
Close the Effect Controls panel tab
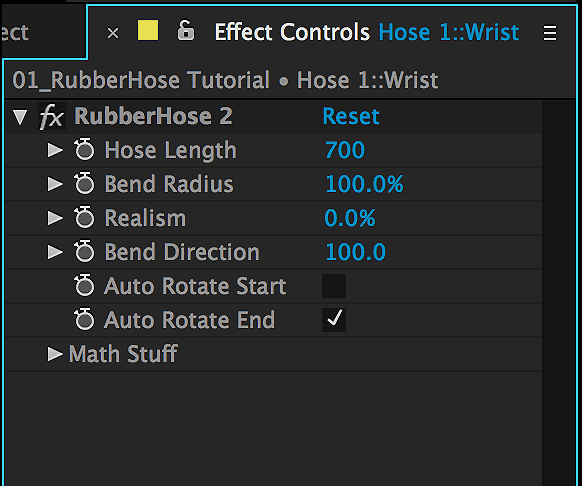point(113,33)
